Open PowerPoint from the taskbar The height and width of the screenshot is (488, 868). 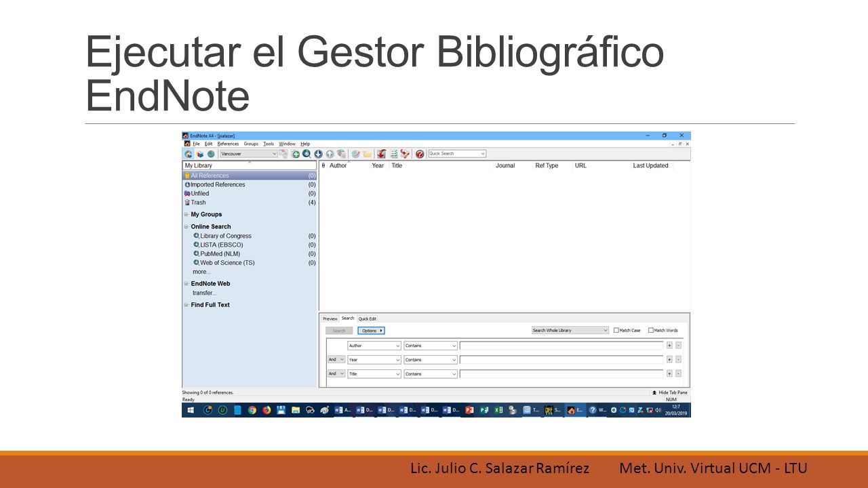coord(469,410)
